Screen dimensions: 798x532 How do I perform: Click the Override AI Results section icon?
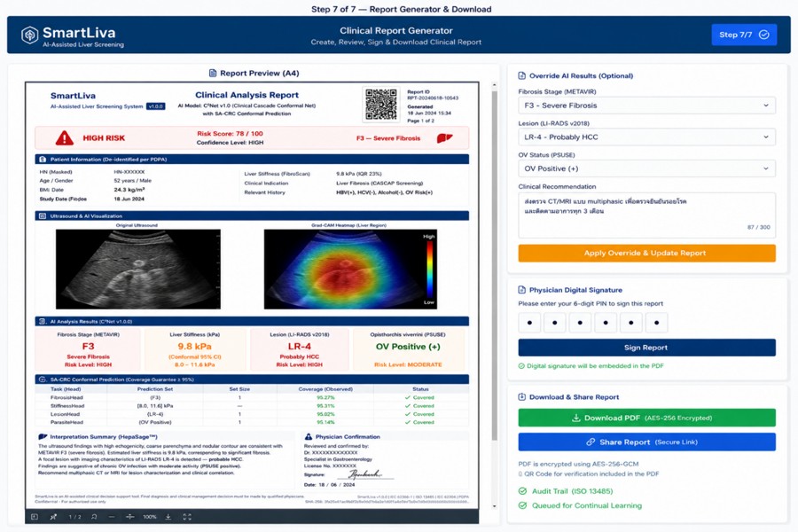tap(521, 76)
